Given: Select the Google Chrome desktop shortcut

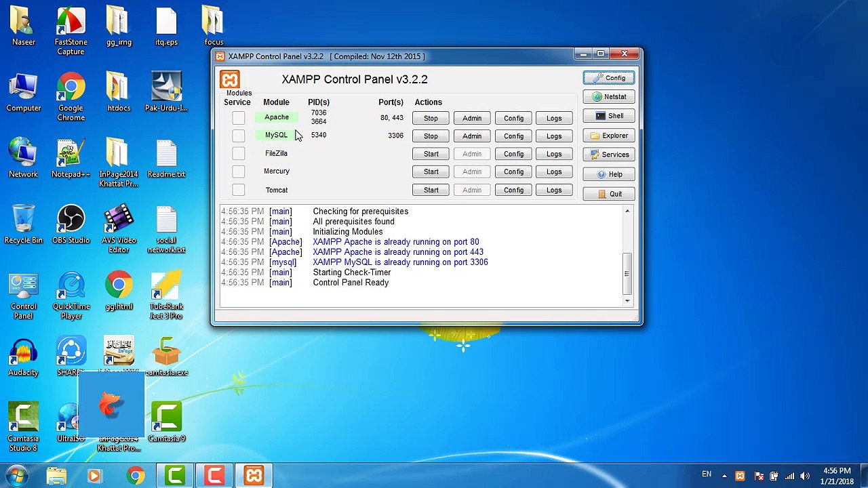Looking at the screenshot, I should (71, 96).
